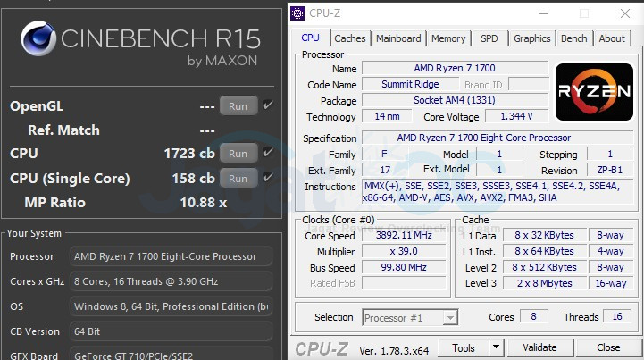This screenshot has height=360, width=644.
Task: Click the Ryzen logo image
Action: click(594, 92)
